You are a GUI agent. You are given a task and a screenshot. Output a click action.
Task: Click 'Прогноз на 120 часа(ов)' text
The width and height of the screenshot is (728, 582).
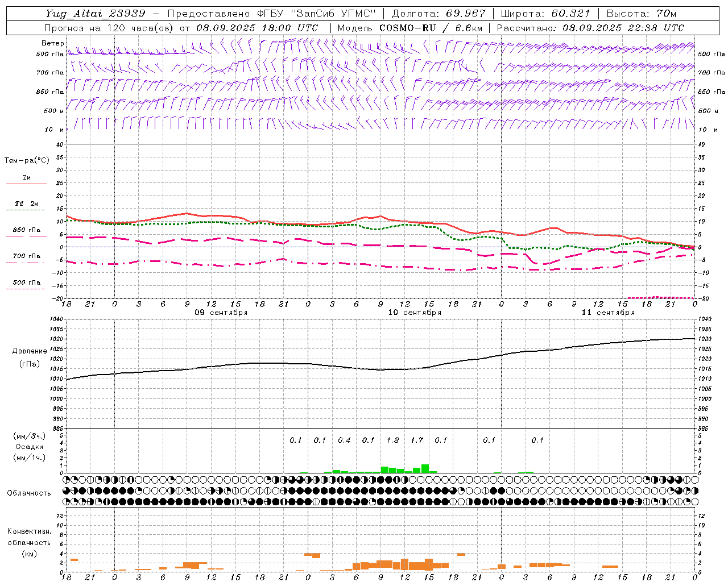(109, 28)
